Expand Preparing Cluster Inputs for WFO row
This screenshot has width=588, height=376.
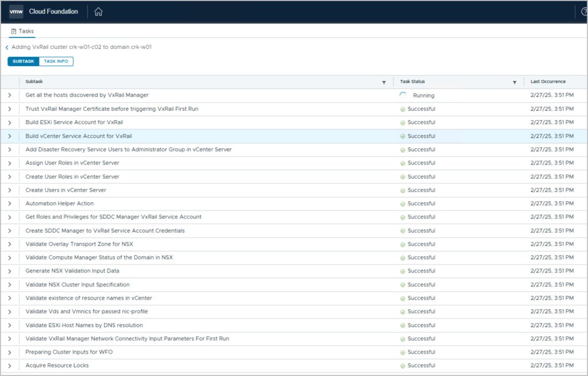[x=10, y=352]
